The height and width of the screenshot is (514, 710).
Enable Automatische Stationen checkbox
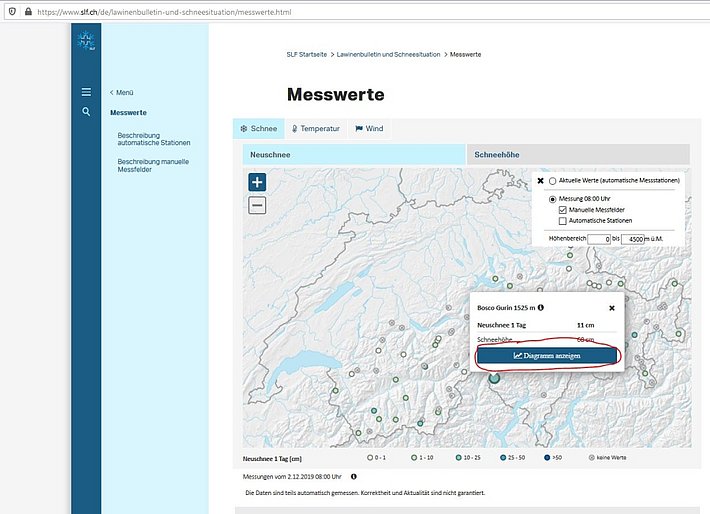(562, 221)
